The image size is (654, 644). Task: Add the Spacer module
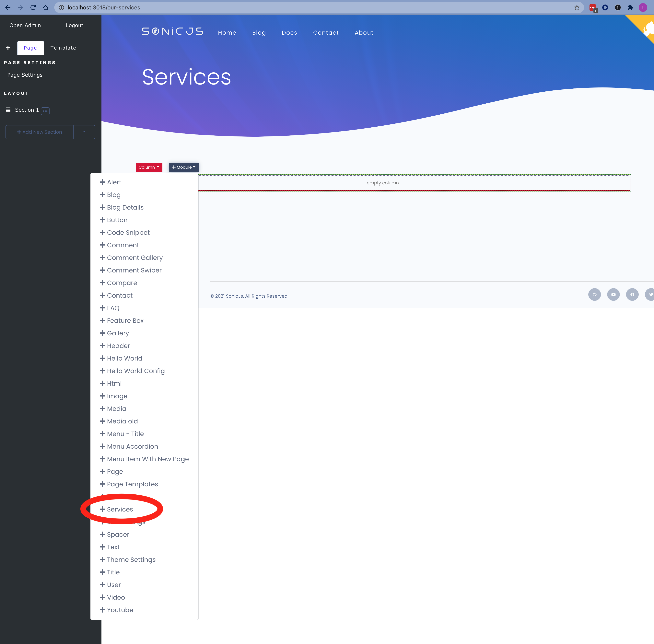(x=115, y=535)
